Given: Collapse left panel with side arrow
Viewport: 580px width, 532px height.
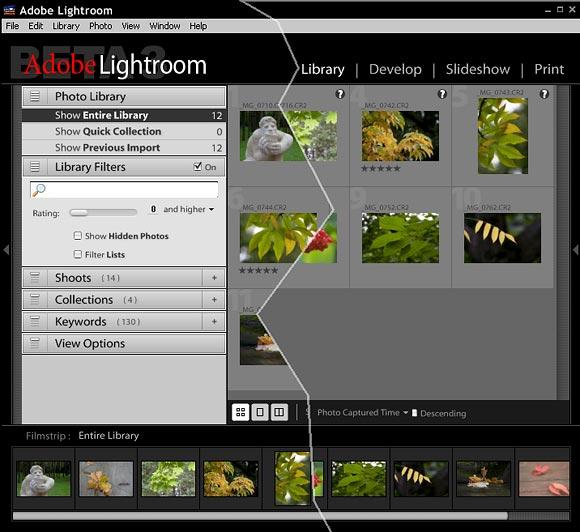Looking at the screenshot, I should [x=6, y=249].
